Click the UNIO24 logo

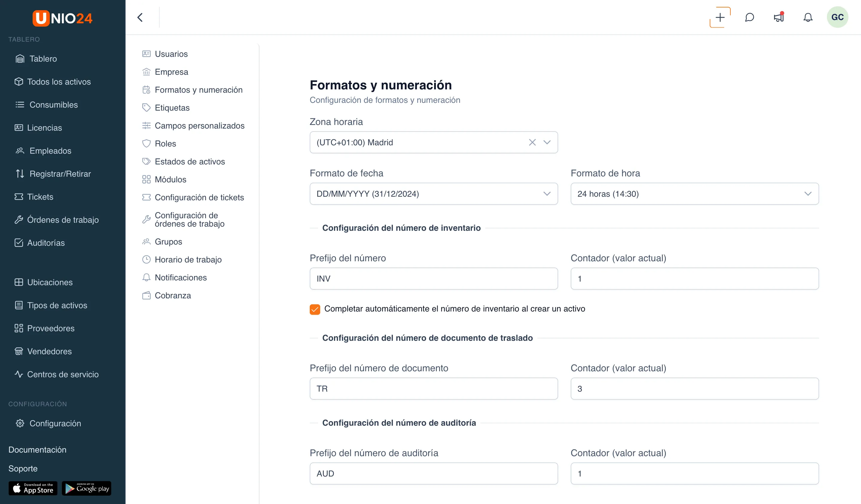coord(62,18)
